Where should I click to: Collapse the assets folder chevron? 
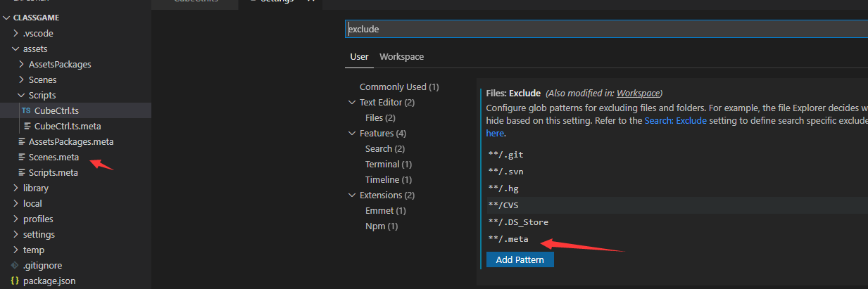click(x=15, y=49)
